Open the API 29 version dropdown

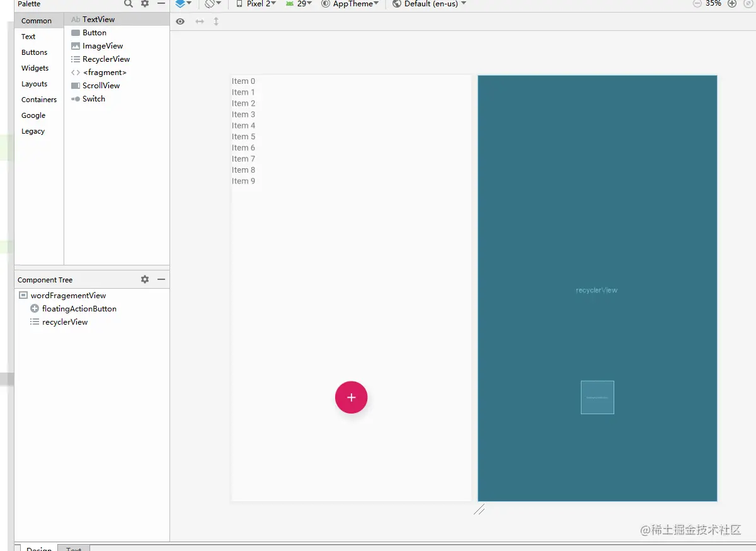pyautogui.click(x=299, y=4)
